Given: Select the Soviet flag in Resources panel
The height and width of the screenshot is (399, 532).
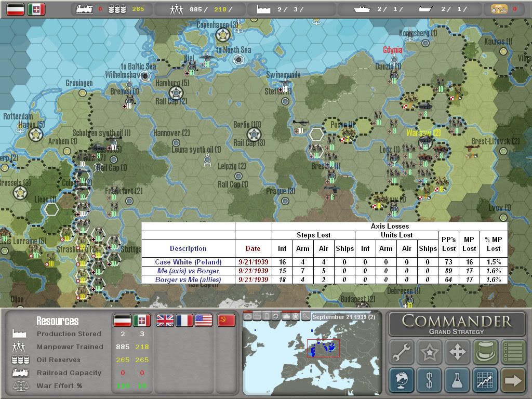Looking at the screenshot, I should click(227, 320).
